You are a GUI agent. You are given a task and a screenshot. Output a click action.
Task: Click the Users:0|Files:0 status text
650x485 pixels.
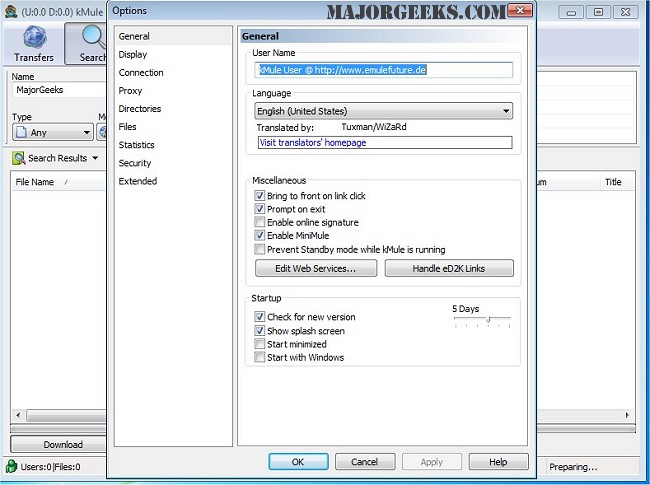click(50, 467)
